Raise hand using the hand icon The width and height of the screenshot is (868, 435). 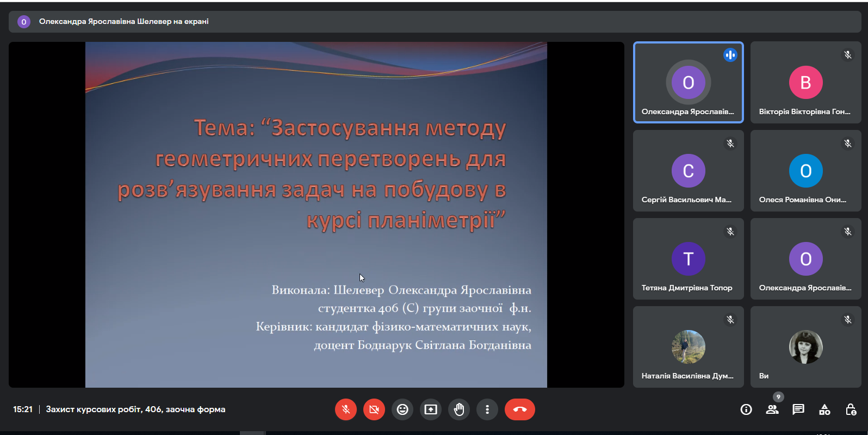459,409
